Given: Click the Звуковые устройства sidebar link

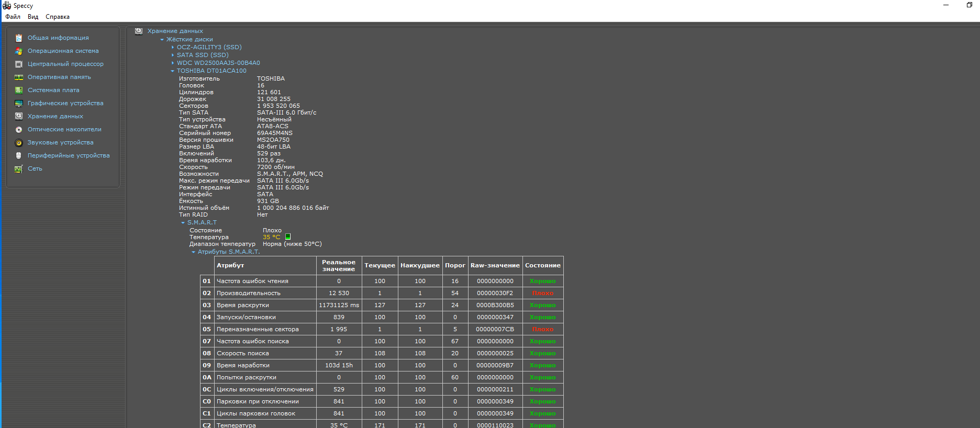Looking at the screenshot, I should (61, 142).
